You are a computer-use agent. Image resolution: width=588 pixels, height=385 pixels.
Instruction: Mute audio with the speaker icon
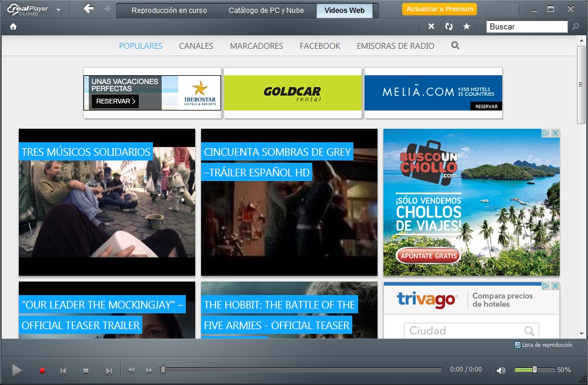coord(501,370)
